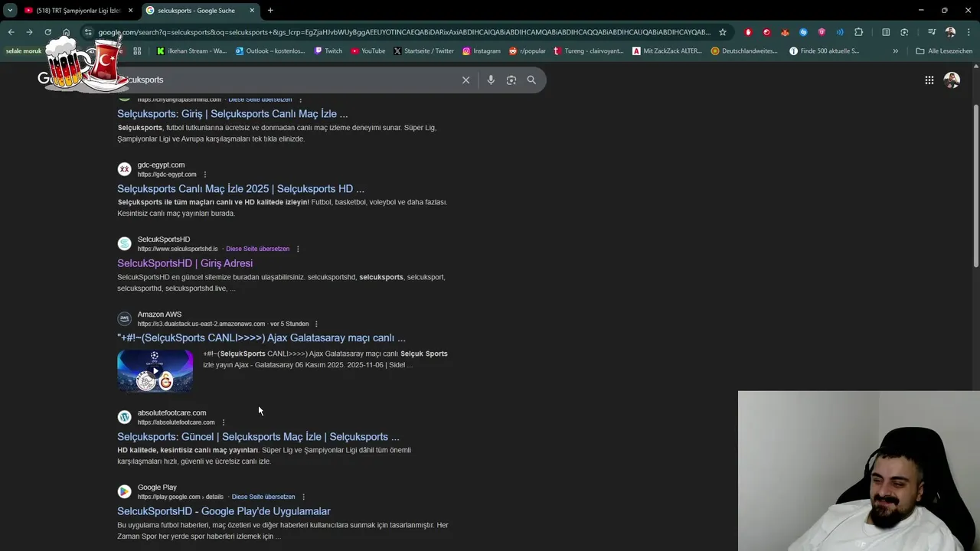Close the TRT Şampiyonlar Ligi tab

(130, 10)
